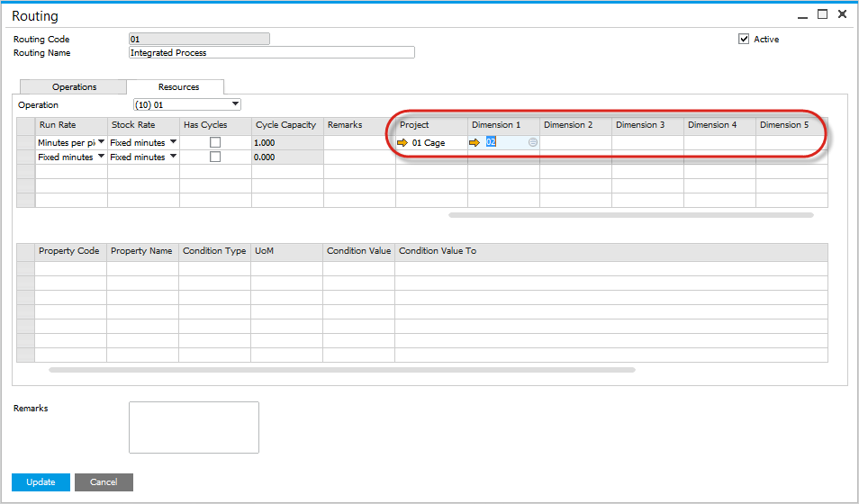Select the Resources tab
The width and height of the screenshot is (859, 504).
(x=178, y=86)
